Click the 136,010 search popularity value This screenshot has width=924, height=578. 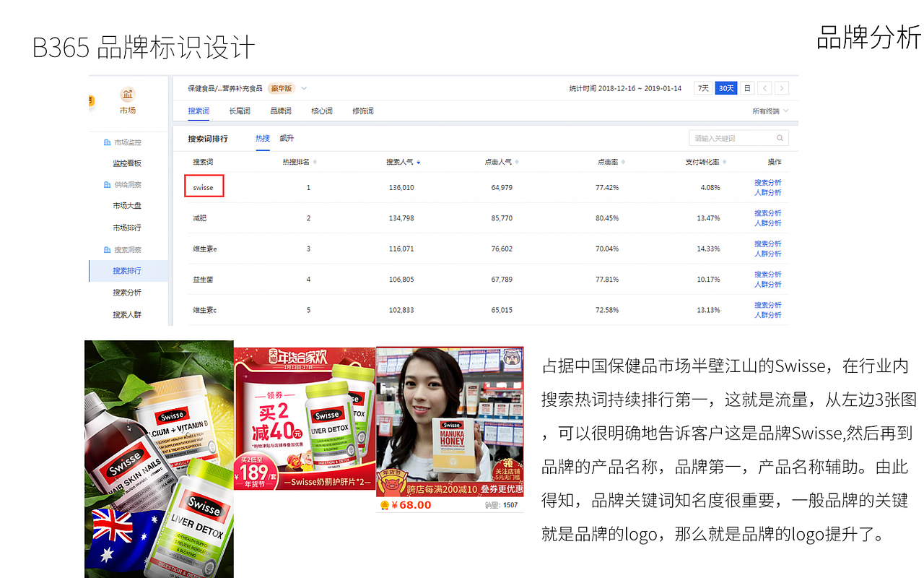pos(401,188)
